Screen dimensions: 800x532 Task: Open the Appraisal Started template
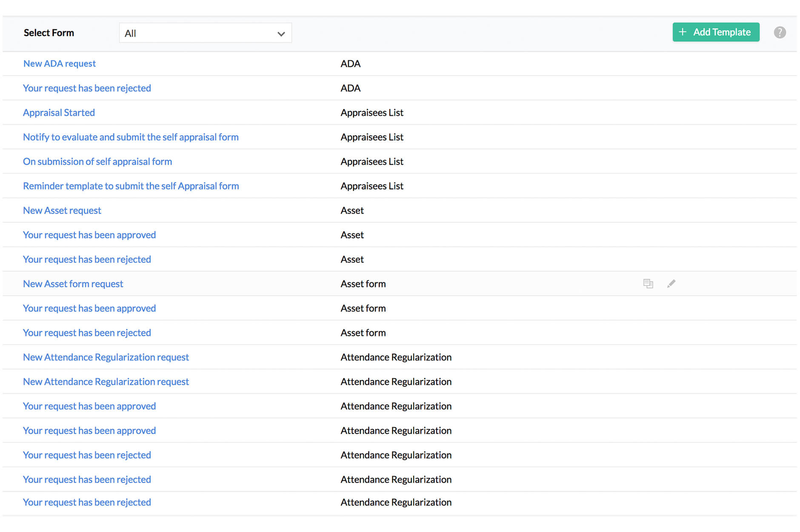(x=59, y=112)
